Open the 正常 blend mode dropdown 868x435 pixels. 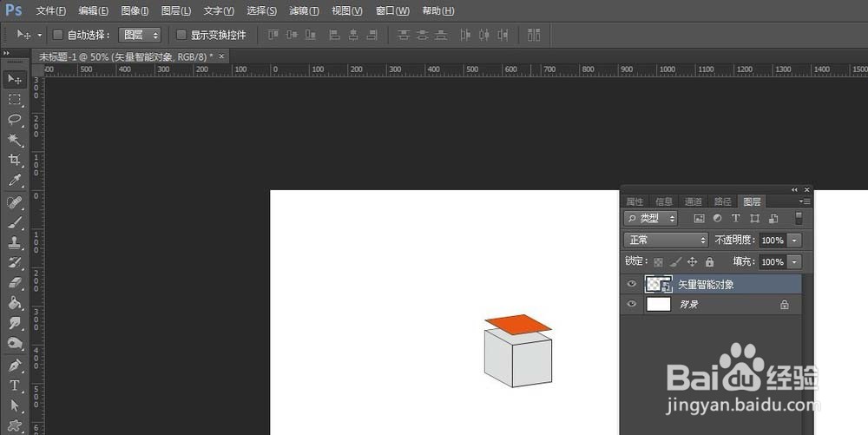click(x=666, y=240)
